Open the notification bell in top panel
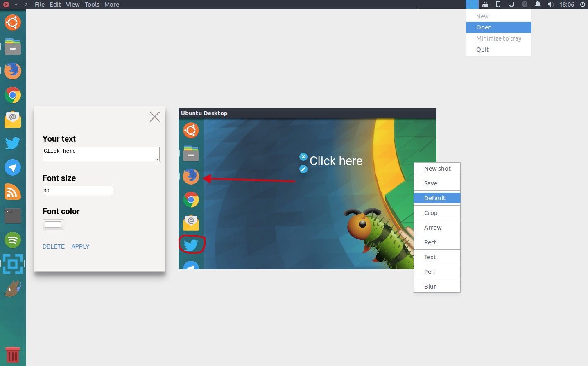This screenshot has width=588, height=366. pos(537,5)
